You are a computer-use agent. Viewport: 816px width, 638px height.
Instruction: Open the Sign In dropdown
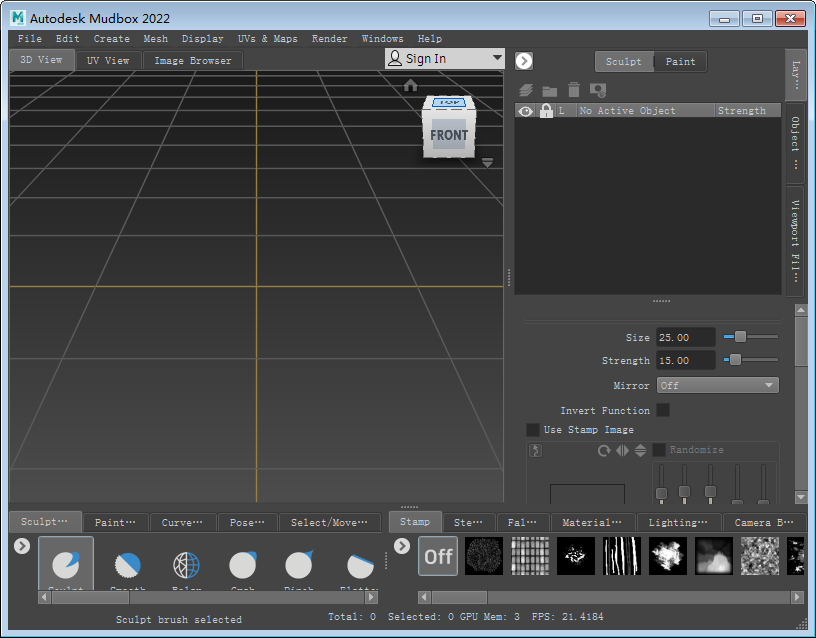(444, 57)
